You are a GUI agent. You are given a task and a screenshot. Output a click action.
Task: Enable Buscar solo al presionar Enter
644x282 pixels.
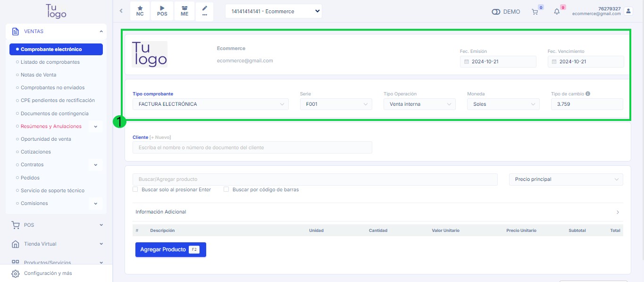tap(135, 189)
